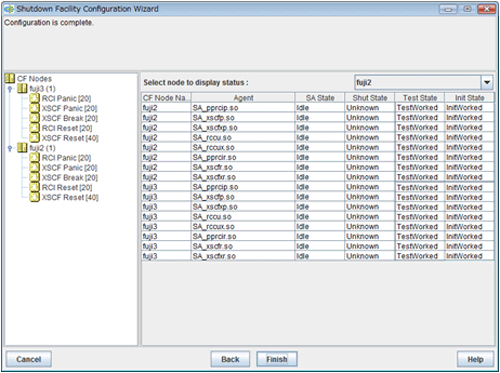Click the Finish button
Image resolution: width=500 pixels, height=373 pixels.
pos(277,359)
